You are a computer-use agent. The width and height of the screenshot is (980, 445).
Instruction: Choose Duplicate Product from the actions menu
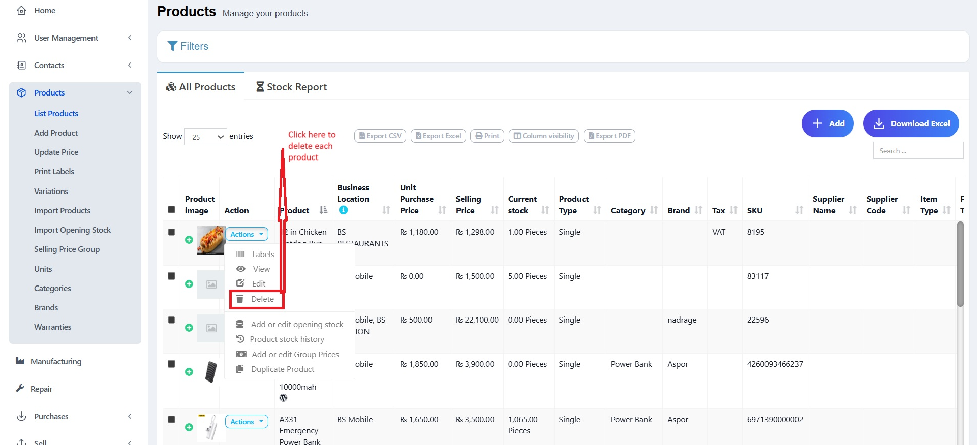(x=282, y=369)
